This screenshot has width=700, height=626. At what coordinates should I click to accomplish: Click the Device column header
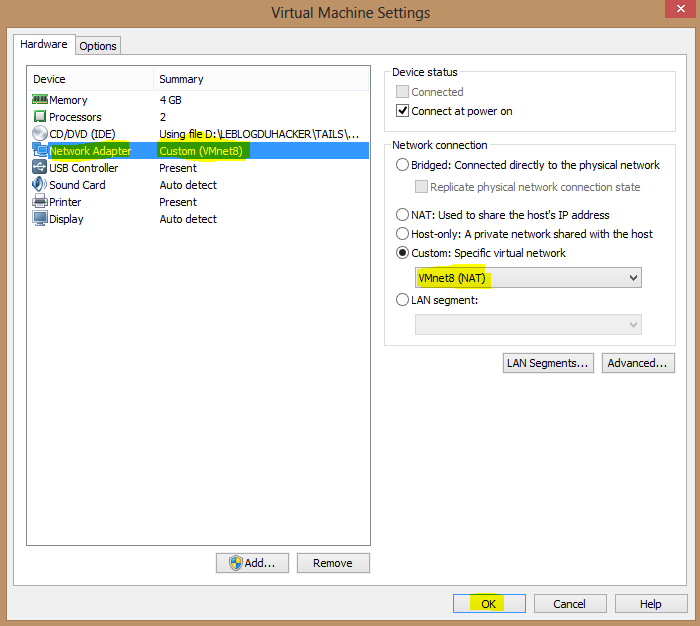[x=91, y=79]
